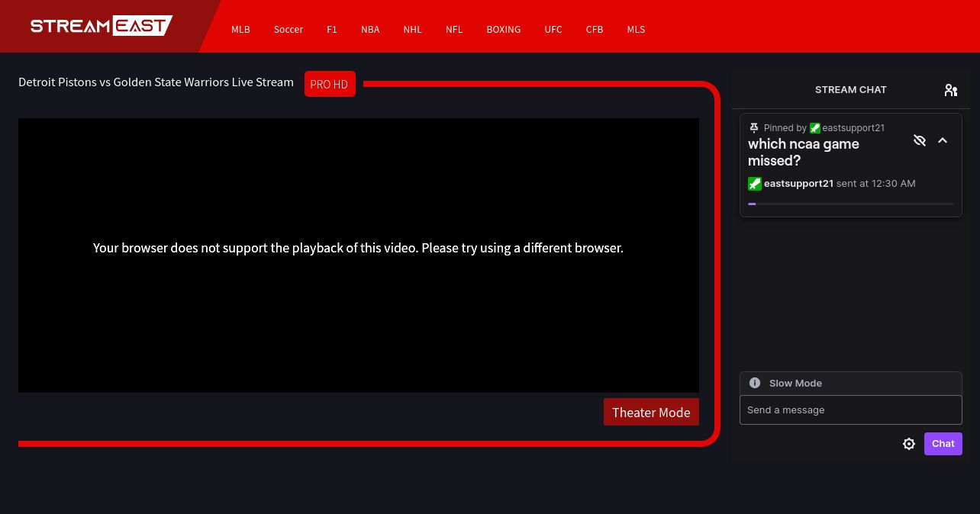The width and height of the screenshot is (980, 514).
Task: Select F1 in the navigation bar
Action: point(332,30)
